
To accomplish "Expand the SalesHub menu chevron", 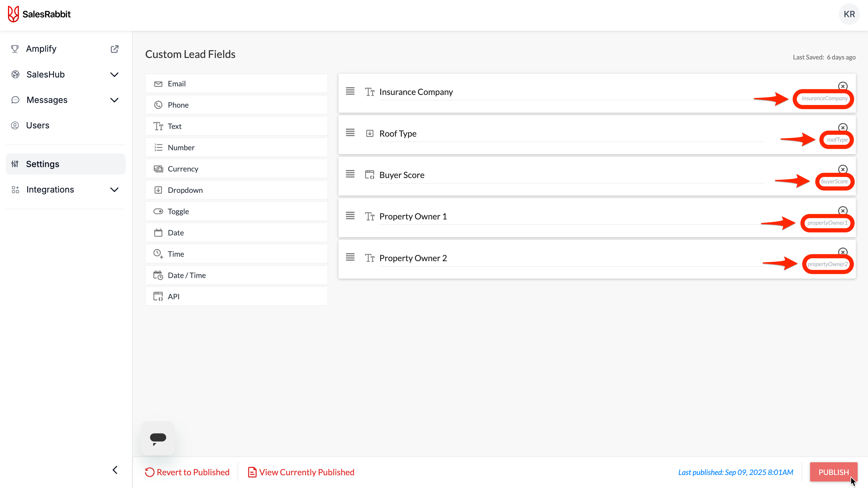I will (x=115, y=75).
